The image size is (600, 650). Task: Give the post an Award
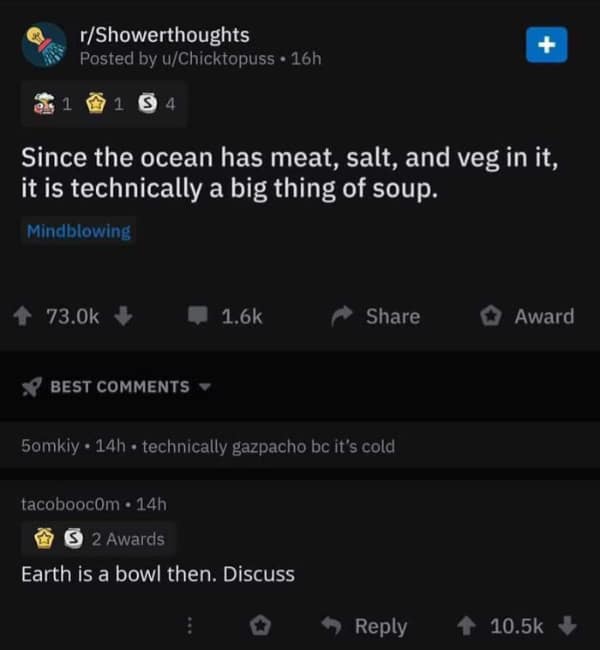click(526, 316)
